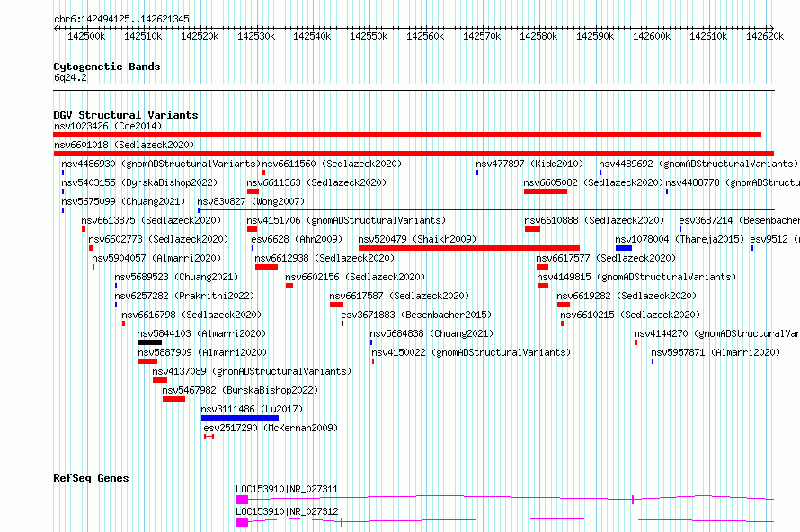Open the nsv5844103 (Almarri2020) label
Image resolution: width=800 pixels, height=532 pixels.
[201, 333]
